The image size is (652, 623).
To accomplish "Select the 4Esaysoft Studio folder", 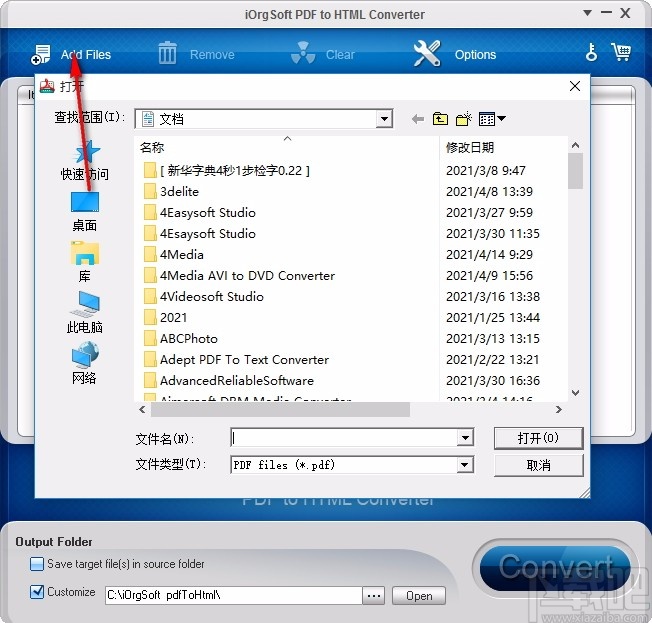I will [x=208, y=234].
